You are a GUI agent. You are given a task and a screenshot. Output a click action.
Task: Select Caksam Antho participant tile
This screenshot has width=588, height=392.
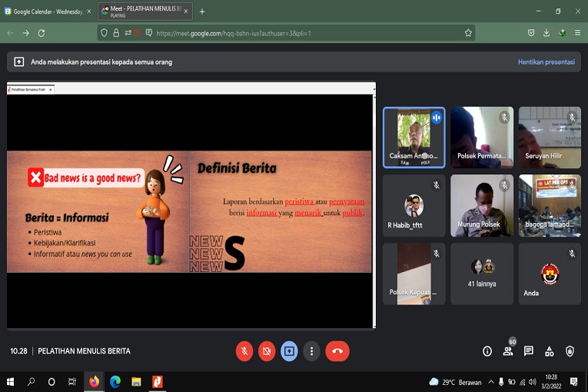414,138
